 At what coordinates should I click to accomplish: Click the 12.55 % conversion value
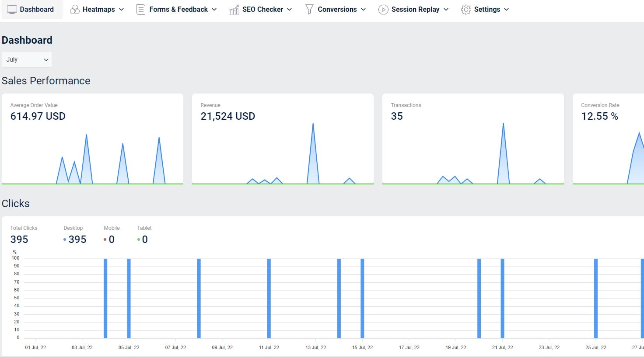pyautogui.click(x=600, y=116)
